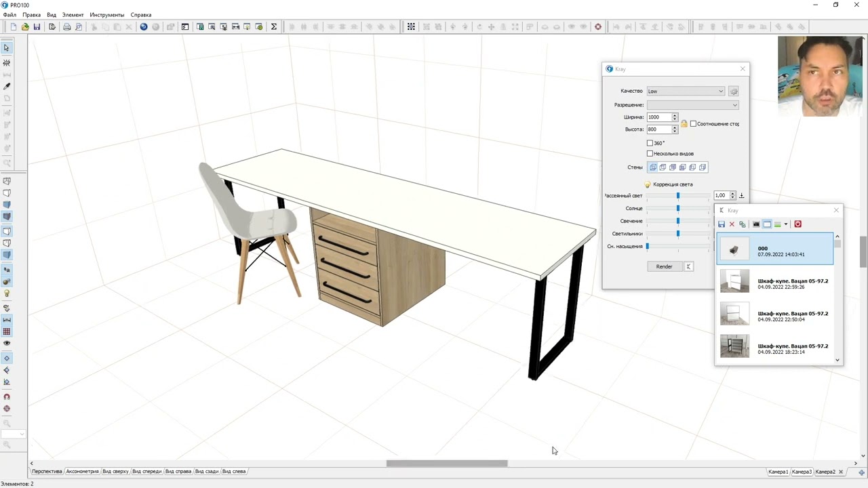
Task: Toggle the second Стены wall visibility button
Action: click(663, 167)
